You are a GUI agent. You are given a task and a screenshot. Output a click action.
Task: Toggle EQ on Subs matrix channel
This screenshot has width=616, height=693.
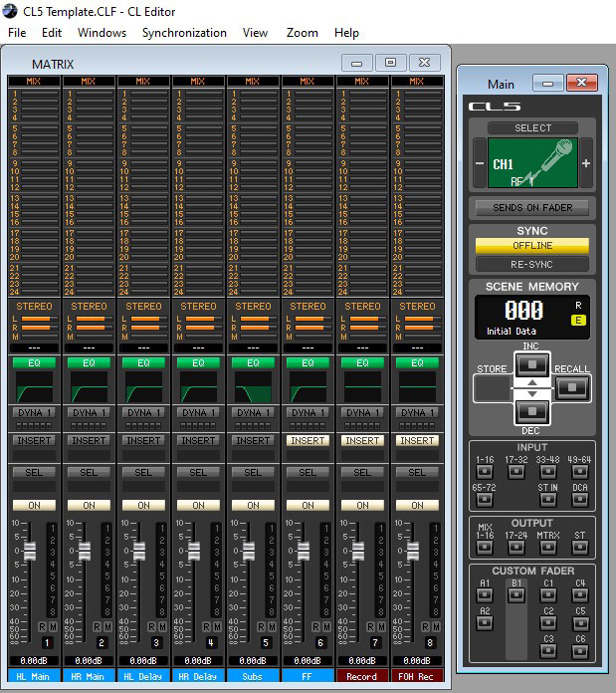point(253,362)
